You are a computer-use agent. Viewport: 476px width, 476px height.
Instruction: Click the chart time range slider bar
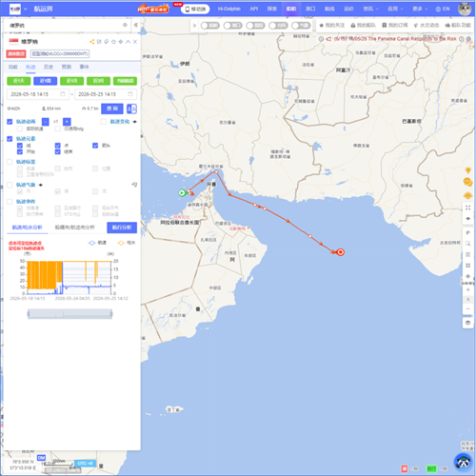(69, 314)
